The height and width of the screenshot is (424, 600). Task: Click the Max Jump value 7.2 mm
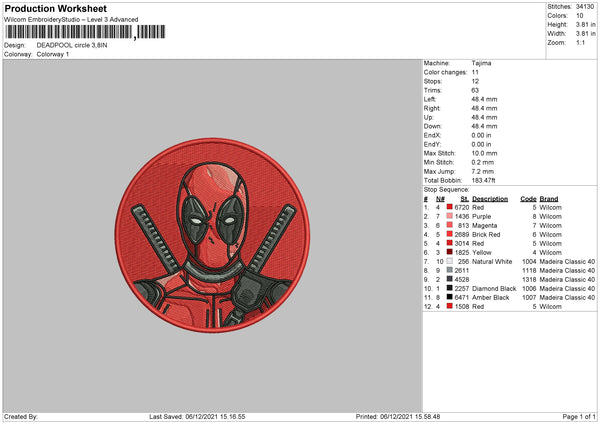pyautogui.click(x=483, y=171)
